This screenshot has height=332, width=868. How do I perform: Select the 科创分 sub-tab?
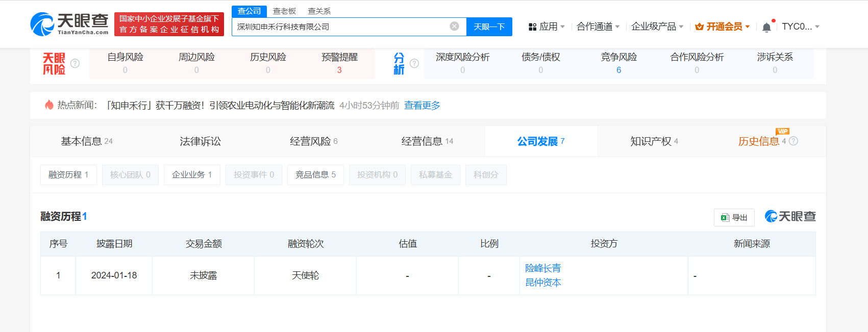tap(486, 175)
